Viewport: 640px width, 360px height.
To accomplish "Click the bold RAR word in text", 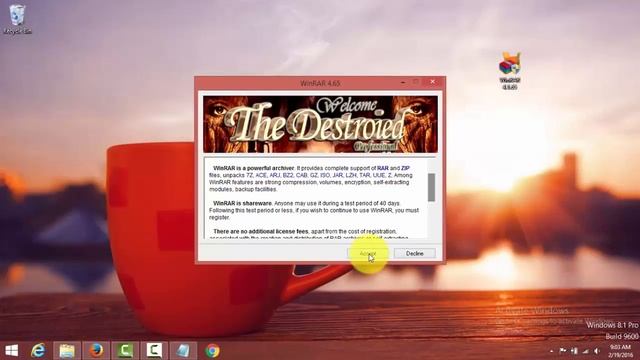I will (383, 168).
